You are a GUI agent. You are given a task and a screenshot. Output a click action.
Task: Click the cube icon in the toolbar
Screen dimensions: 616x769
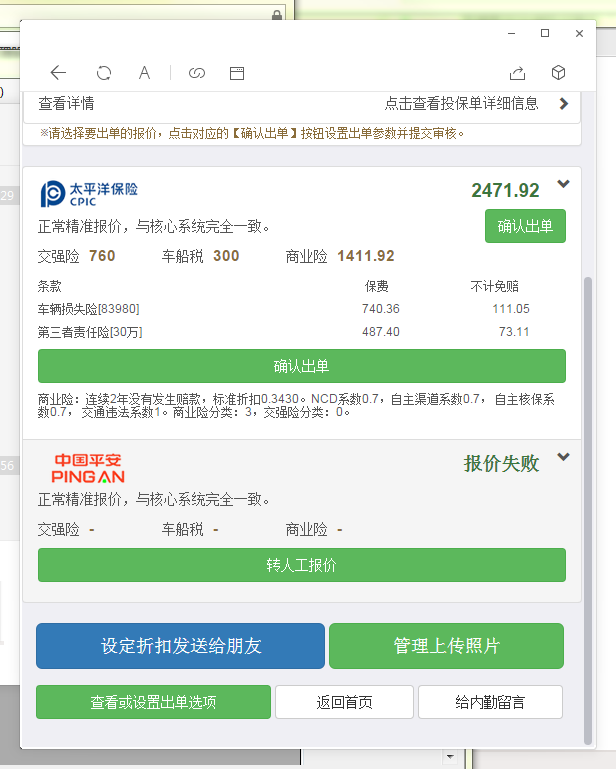[559, 73]
